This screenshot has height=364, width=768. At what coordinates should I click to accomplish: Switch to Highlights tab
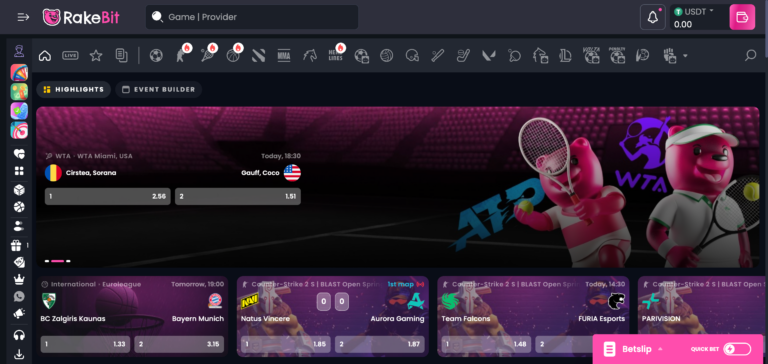pyautogui.click(x=73, y=90)
